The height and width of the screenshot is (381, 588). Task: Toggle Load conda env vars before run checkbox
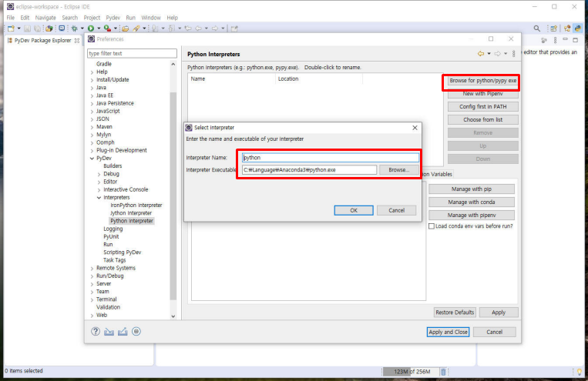(432, 226)
